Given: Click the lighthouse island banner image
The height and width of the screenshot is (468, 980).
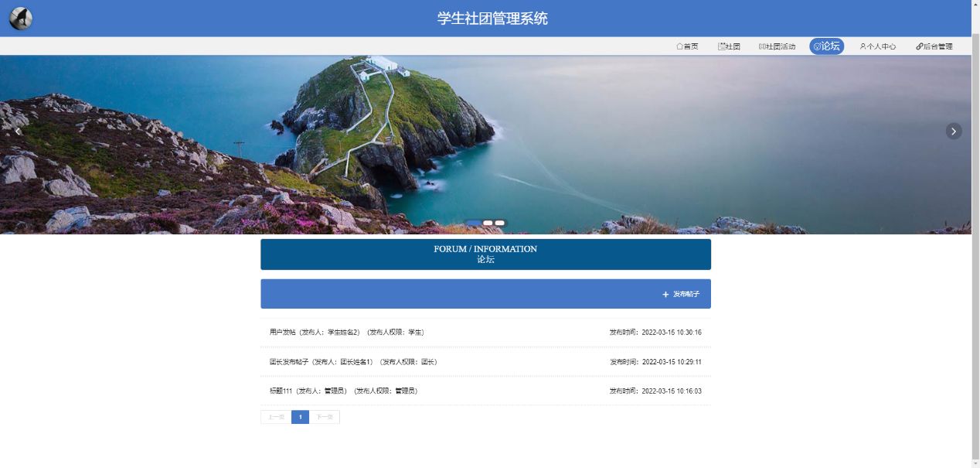Looking at the screenshot, I should pyautogui.click(x=485, y=145).
